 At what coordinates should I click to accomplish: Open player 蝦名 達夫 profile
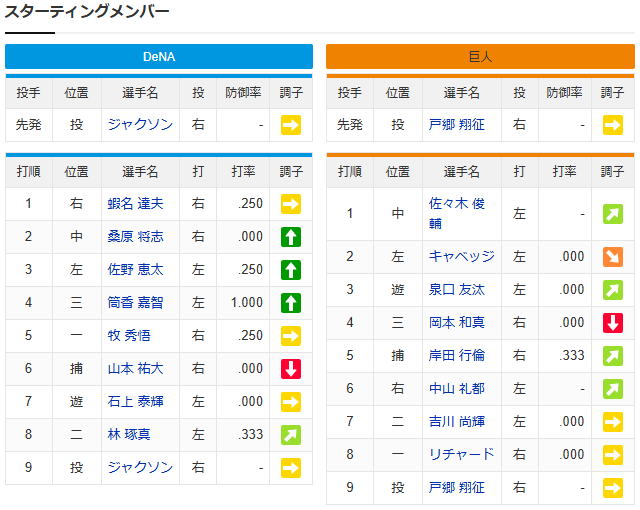click(x=136, y=204)
